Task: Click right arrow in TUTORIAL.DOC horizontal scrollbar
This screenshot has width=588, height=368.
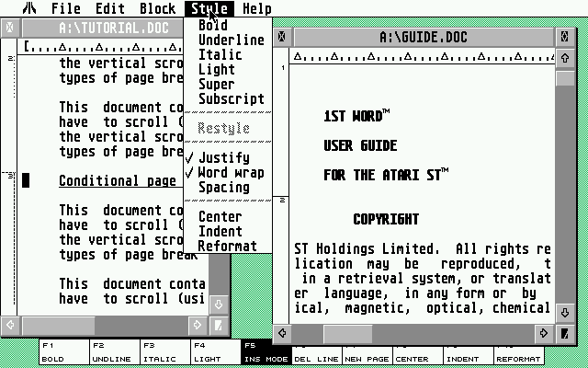Action: tap(198, 325)
